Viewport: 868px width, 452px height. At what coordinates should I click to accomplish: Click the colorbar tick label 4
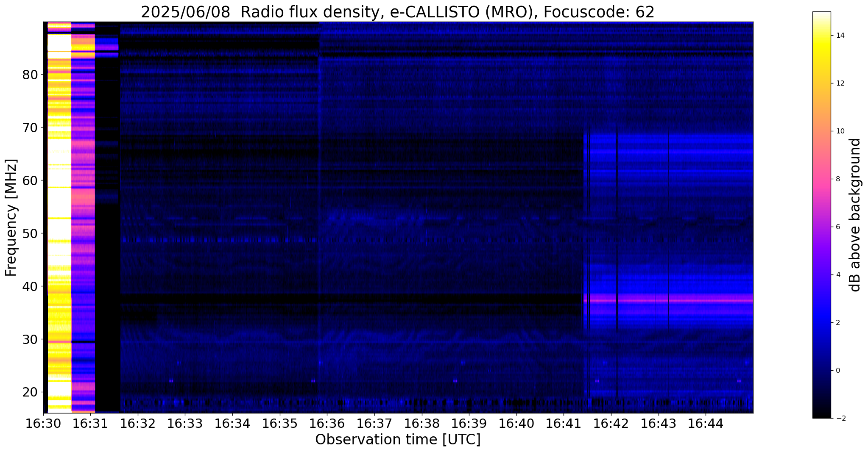click(x=837, y=275)
